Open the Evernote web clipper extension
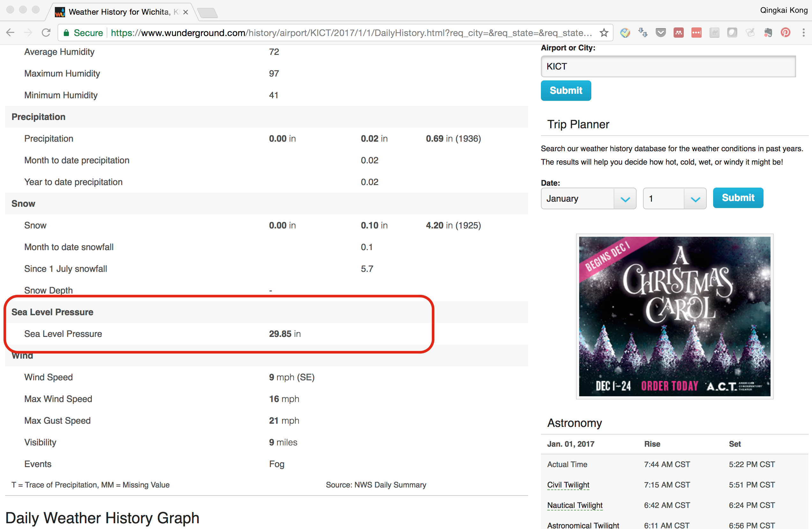The height and width of the screenshot is (529, 812). [x=768, y=33]
